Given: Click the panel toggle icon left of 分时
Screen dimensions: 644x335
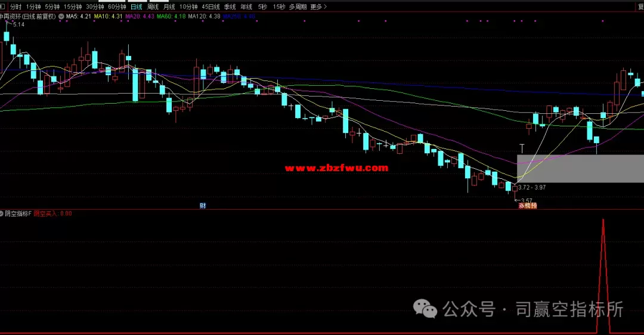Looking at the screenshot, I should [2, 7].
